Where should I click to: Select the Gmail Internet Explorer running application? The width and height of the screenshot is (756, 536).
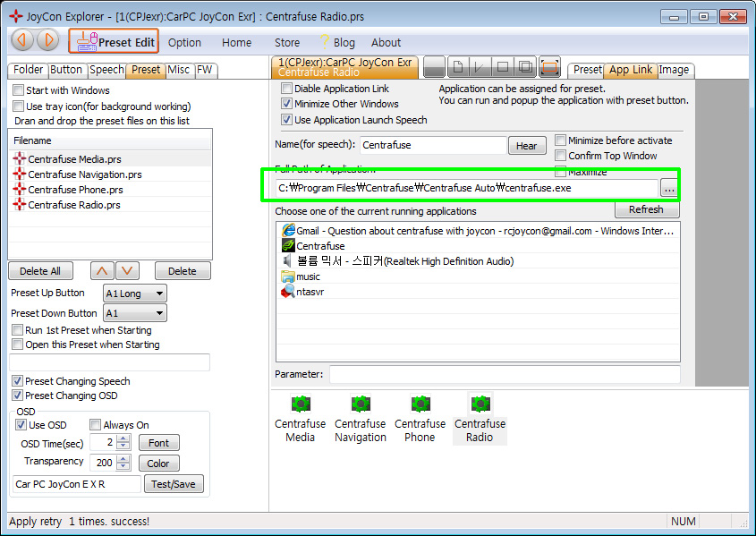click(478, 231)
